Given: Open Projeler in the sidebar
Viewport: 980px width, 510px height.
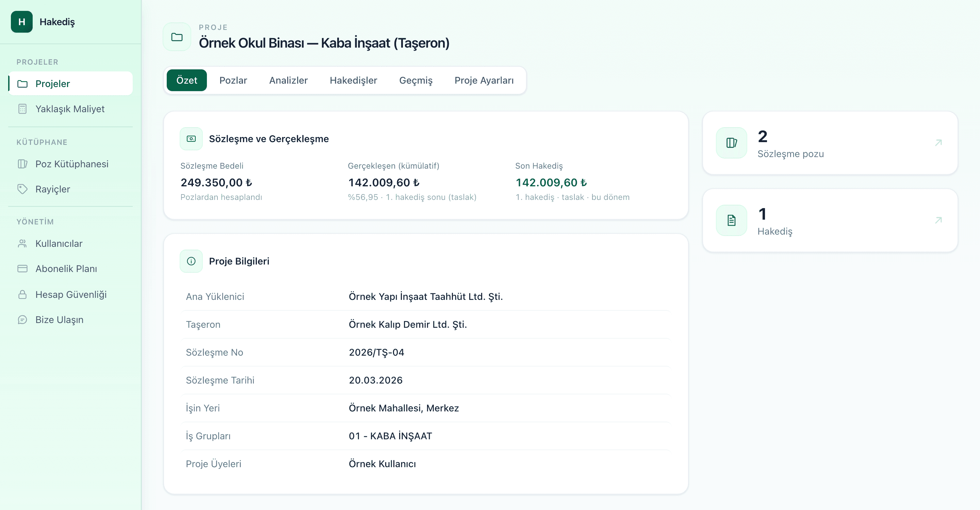Looking at the screenshot, I should pyautogui.click(x=71, y=84).
